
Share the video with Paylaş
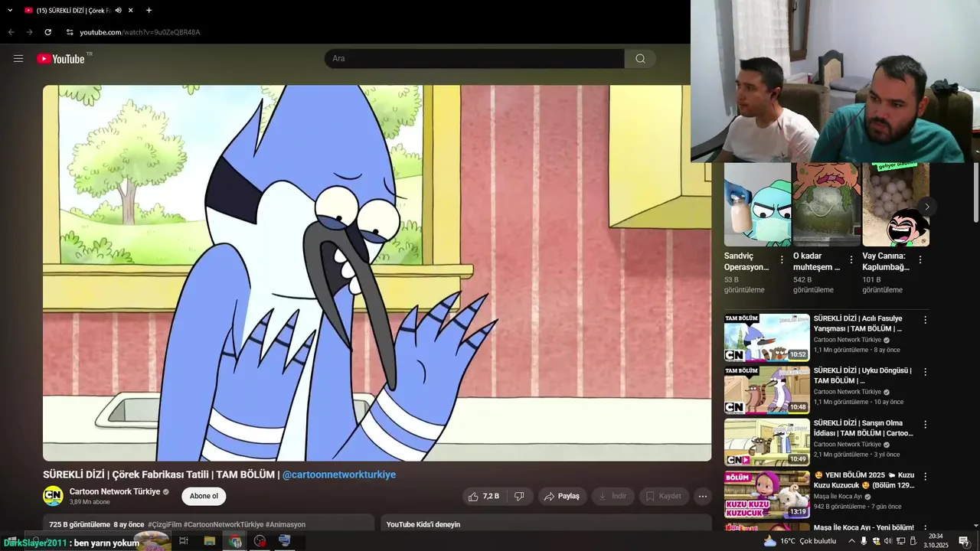(x=562, y=496)
